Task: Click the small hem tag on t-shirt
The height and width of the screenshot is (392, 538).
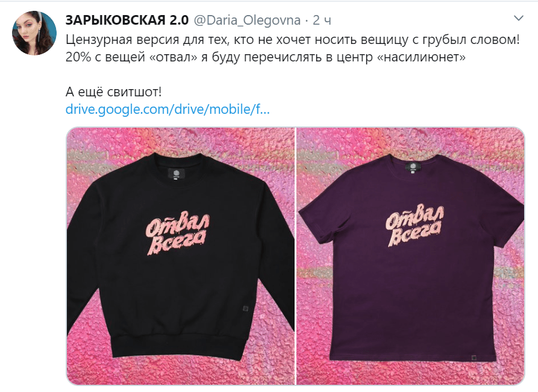Action: pos(473,358)
